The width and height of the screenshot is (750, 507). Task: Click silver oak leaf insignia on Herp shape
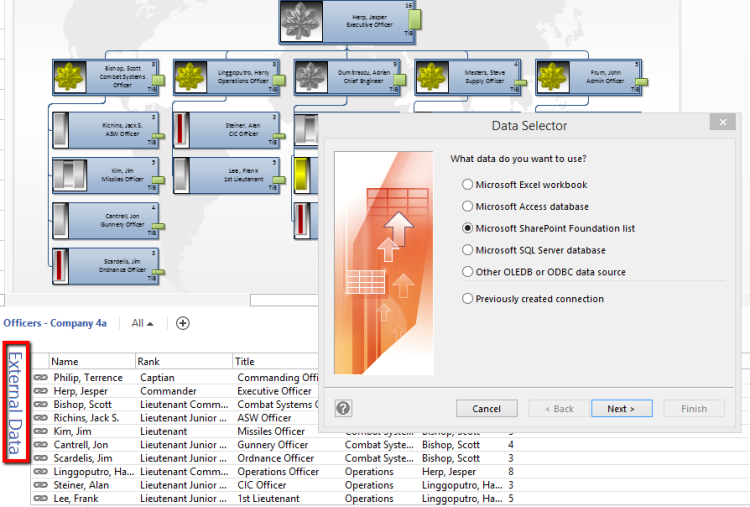click(301, 21)
